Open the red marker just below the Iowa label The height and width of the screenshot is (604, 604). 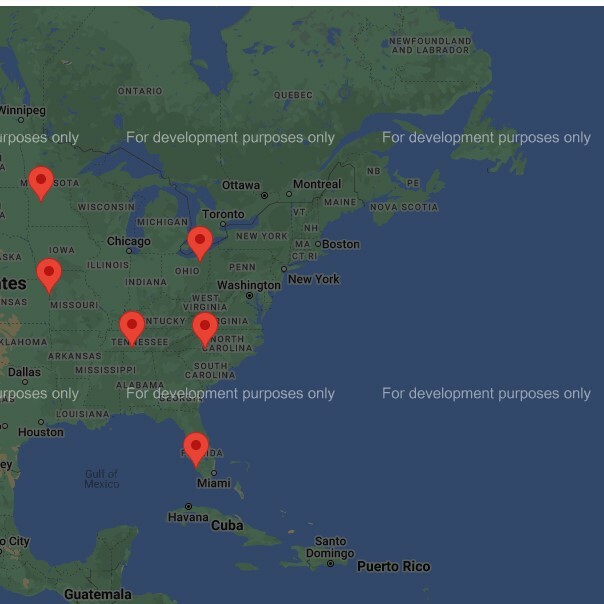tap(49, 276)
